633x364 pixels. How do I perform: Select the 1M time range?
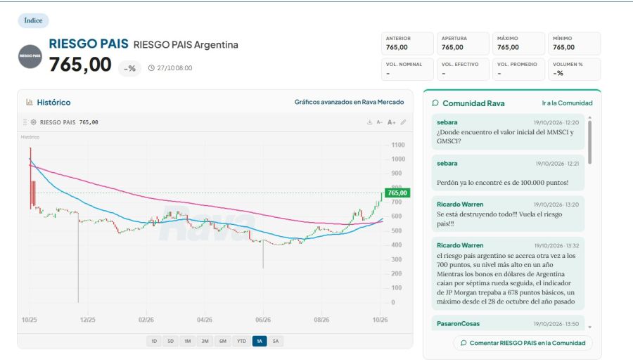[x=188, y=341]
